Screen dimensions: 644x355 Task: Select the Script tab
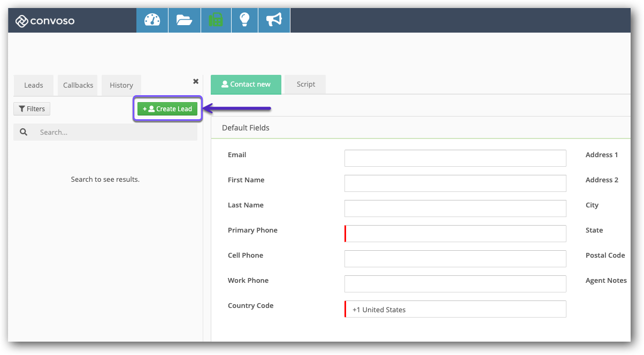(x=305, y=84)
